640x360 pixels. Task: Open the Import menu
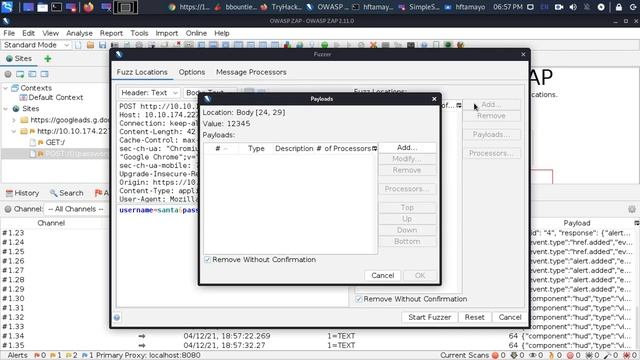[x=167, y=33]
